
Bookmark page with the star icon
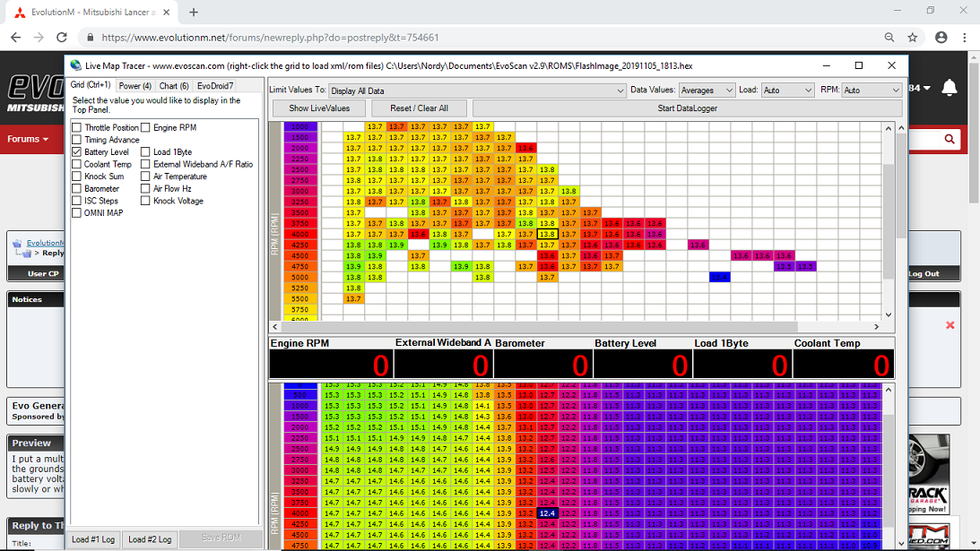(x=913, y=38)
